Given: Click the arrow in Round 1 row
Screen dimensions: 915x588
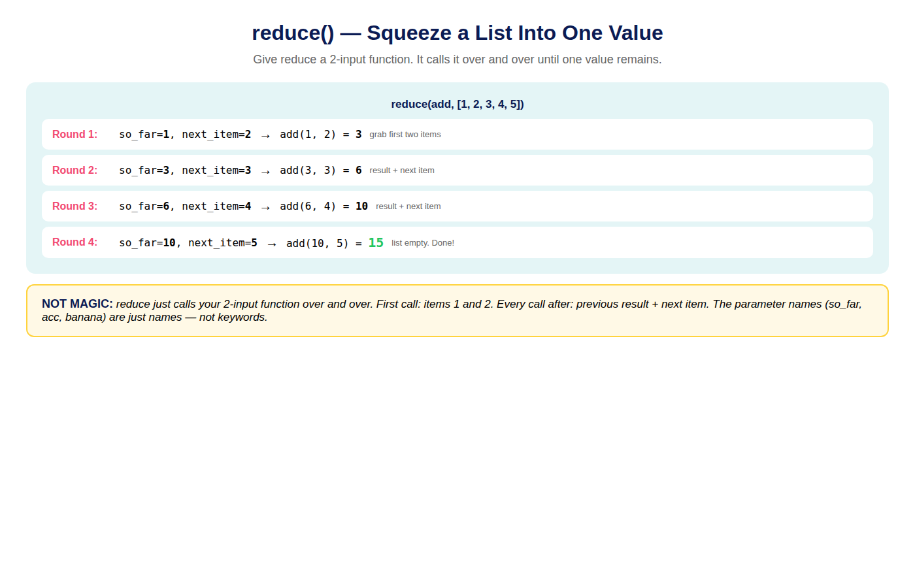Looking at the screenshot, I should [265, 135].
